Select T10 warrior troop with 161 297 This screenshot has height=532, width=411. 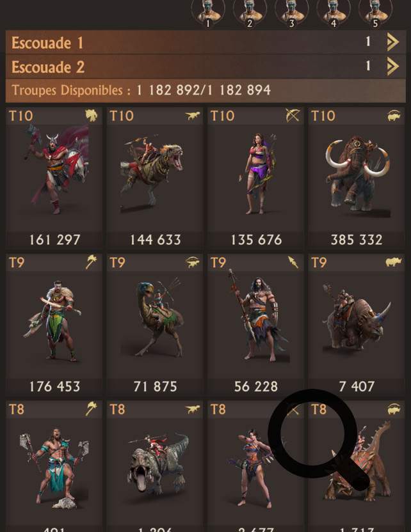[54, 178]
